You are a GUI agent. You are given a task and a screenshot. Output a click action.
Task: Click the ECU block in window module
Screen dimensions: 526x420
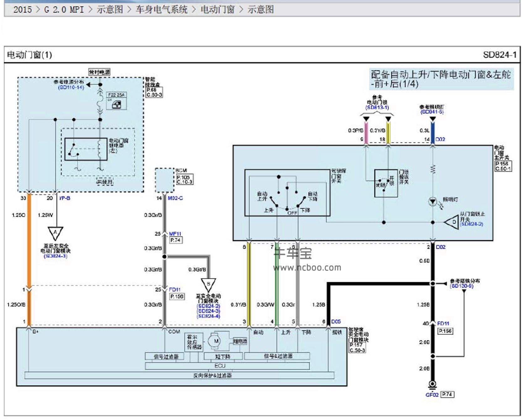point(227,366)
